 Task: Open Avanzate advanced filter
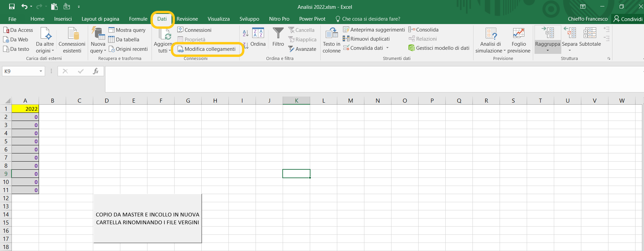302,49
